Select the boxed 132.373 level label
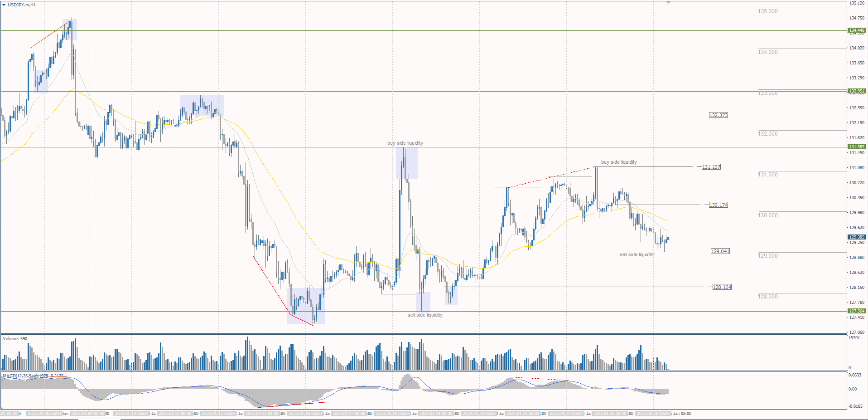Viewport: 868px width, 420px height. (719, 115)
